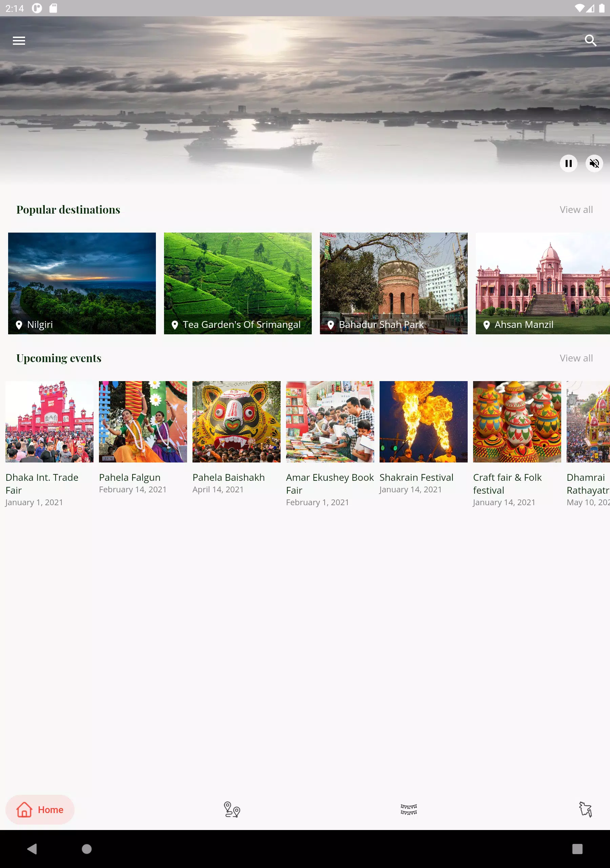Open the Shakrain Festival fire image

pyautogui.click(x=424, y=421)
